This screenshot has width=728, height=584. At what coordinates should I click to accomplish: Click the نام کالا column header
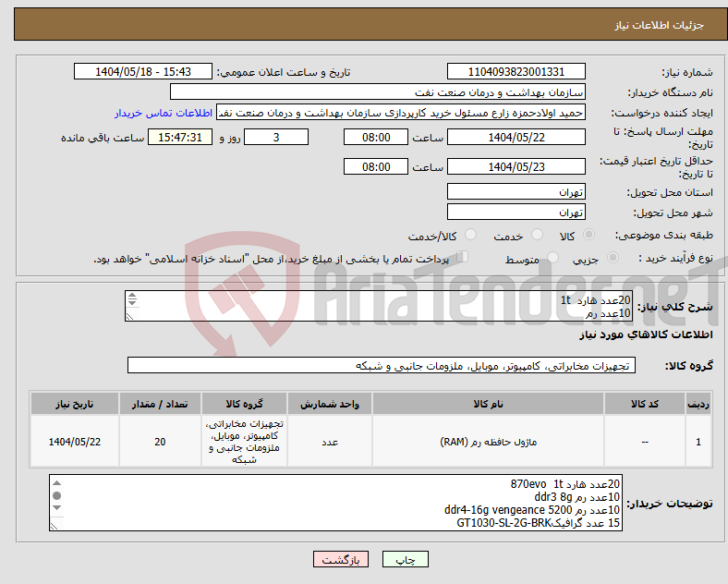488,404
